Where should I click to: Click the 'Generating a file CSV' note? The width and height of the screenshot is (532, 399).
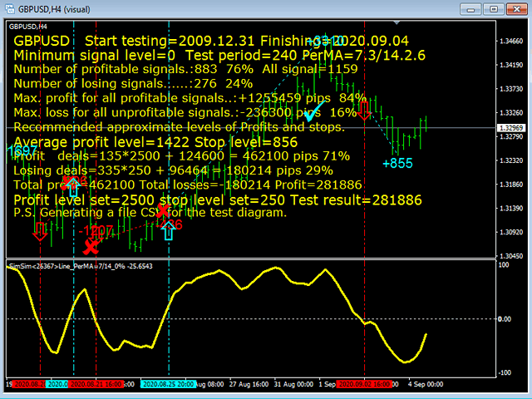pyautogui.click(x=150, y=213)
